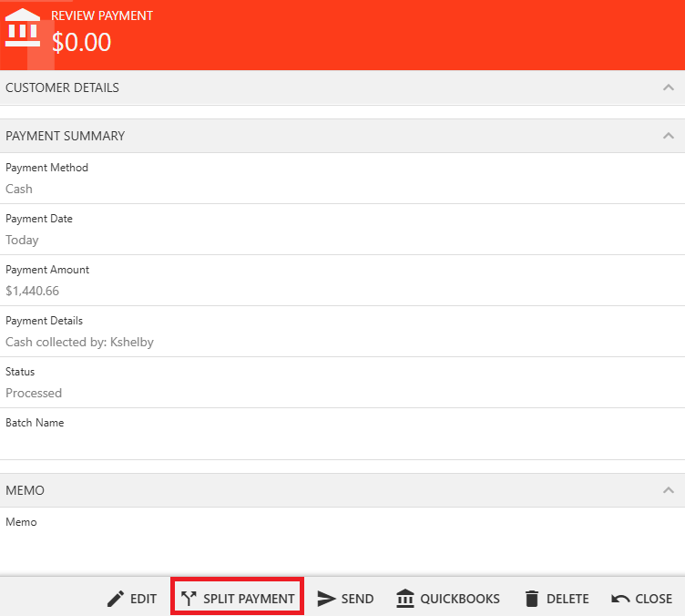Select the Today payment date value
Viewport: 685px width, 616px height.
click(x=22, y=241)
